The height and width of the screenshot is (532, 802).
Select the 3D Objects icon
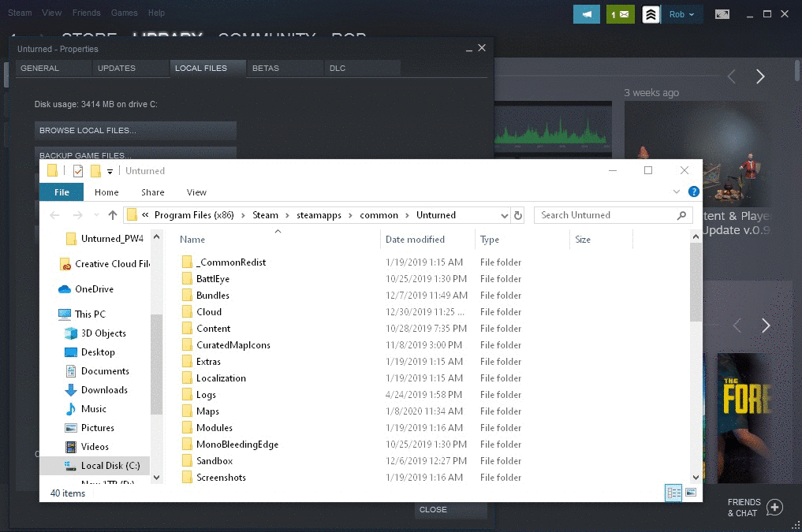click(x=71, y=333)
